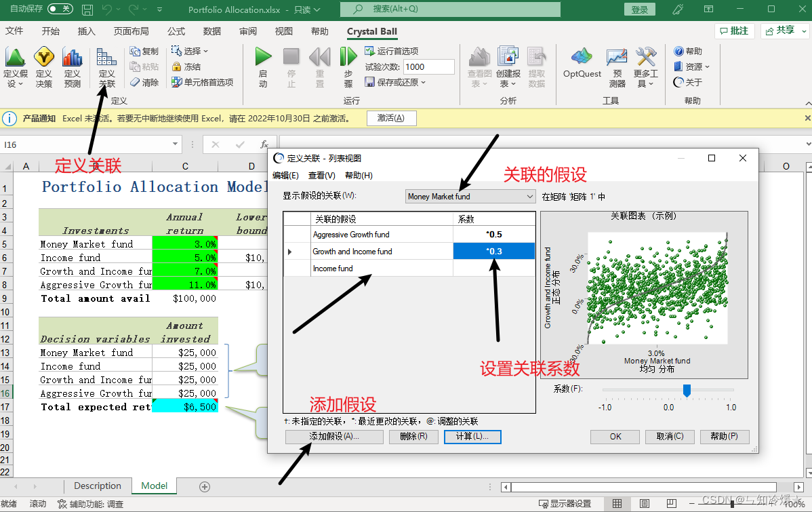
Task: Open the Predictor (预测器) tool
Action: 617,67
